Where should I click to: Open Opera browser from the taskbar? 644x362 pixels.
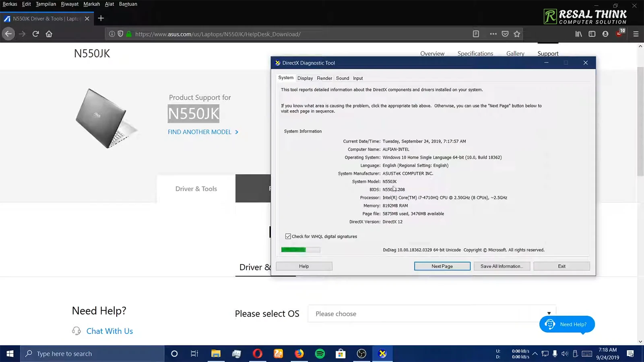coord(258,354)
